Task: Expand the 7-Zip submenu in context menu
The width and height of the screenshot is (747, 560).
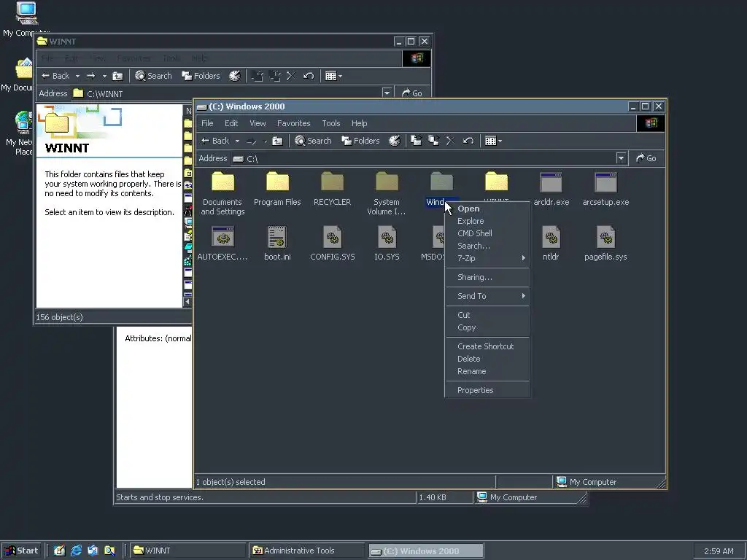Action: tap(487, 258)
